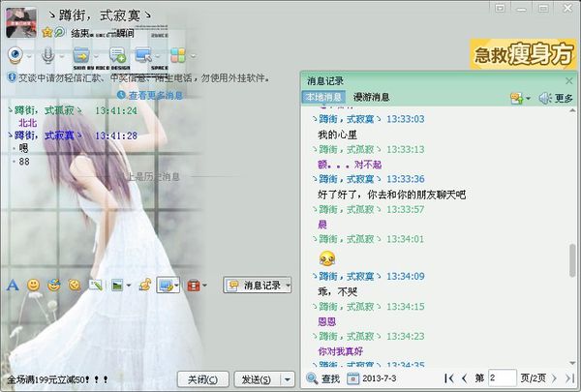Start a voice call with the microphone icon
581x392 pixels.
click(47, 55)
